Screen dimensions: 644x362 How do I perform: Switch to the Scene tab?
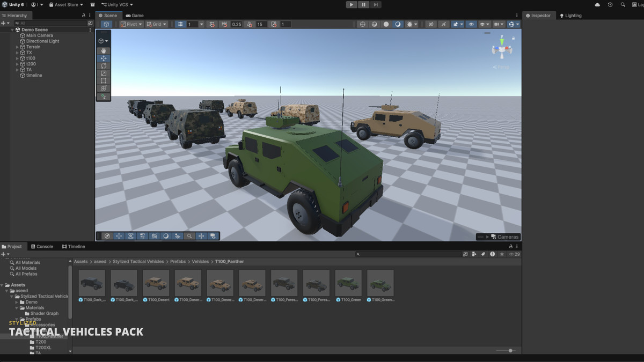coord(107,16)
